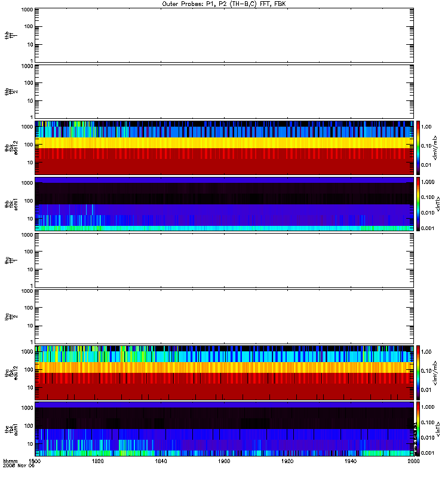This screenshot has width=448, height=478.
Task: Click the 'thb fbk scm1' panel axis title
Action: (11, 204)
